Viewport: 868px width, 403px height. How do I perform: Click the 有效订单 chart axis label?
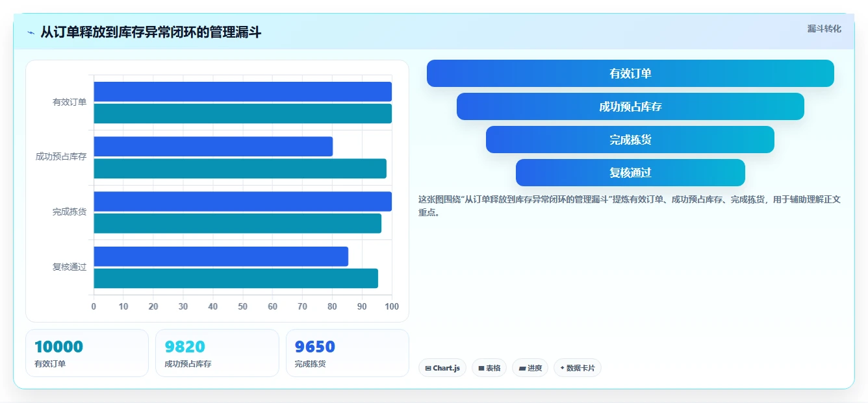(70, 102)
